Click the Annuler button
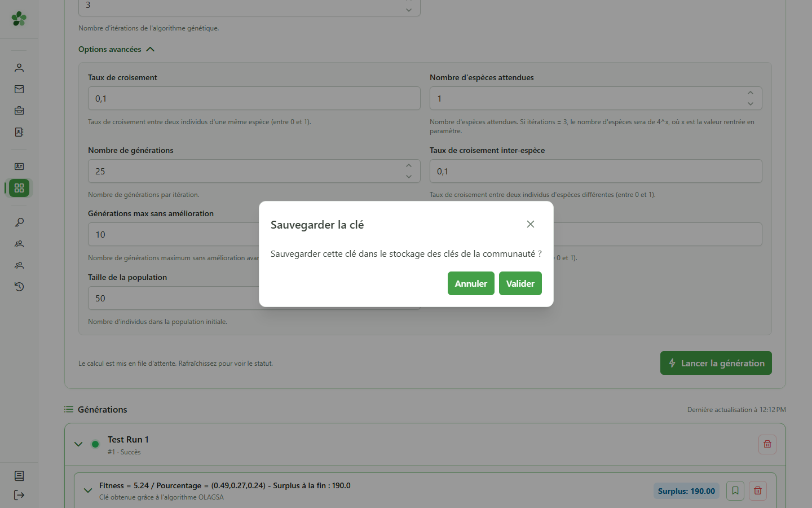812x508 pixels. pos(471,283)
